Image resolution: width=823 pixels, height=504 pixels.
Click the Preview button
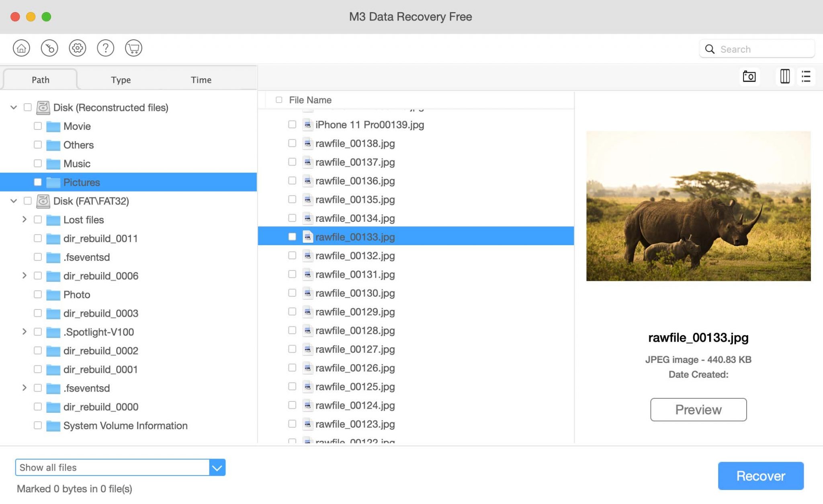[698, 410]
